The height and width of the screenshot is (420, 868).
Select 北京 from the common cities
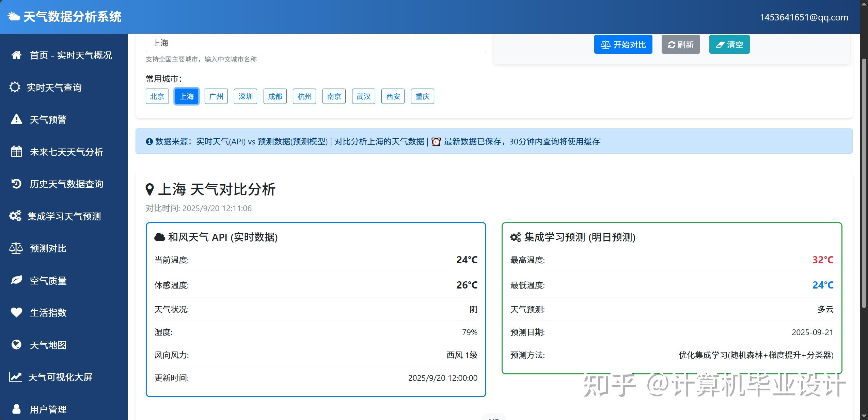click(157, 96)
